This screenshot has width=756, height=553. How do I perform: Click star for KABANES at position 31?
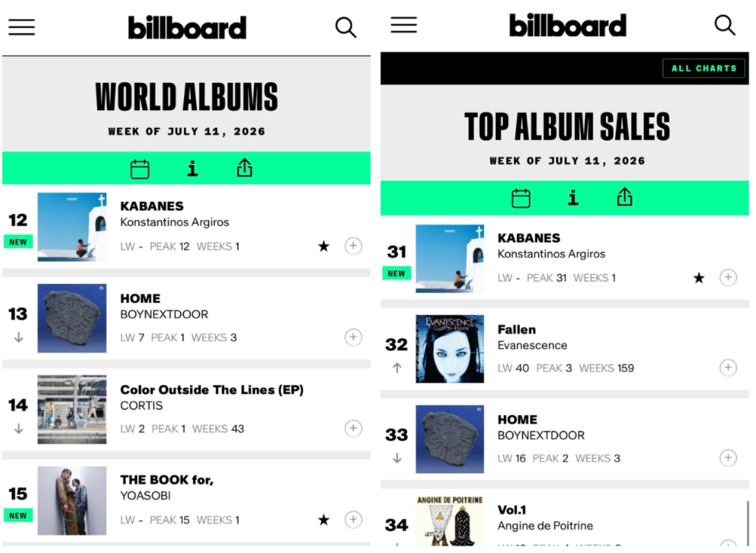pyautogui.click(x=699, y=278)
